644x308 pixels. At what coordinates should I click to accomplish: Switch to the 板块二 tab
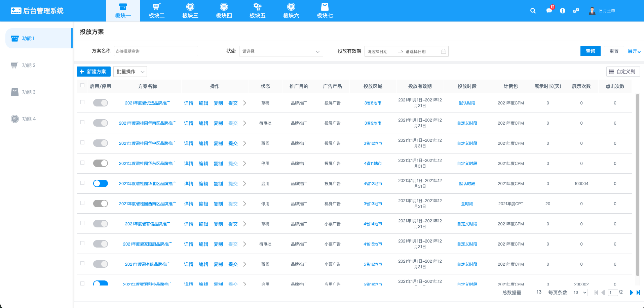157,11
